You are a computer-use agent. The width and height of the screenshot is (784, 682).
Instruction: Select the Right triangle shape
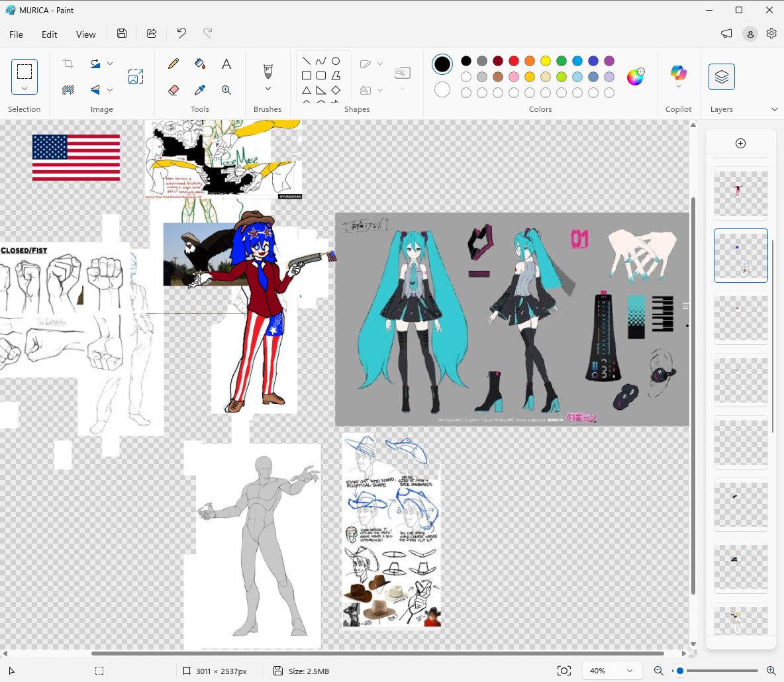(321, 91)
